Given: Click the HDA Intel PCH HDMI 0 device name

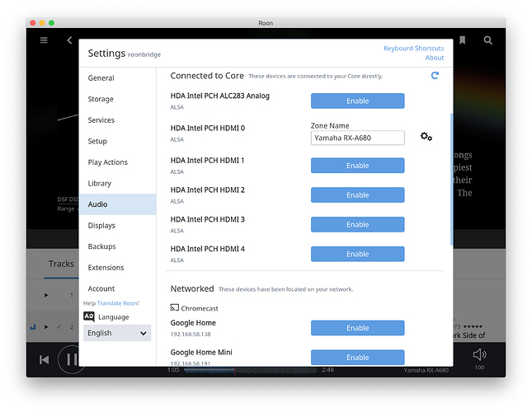Looking at the screenshot, I should click(x=208, y=128).
